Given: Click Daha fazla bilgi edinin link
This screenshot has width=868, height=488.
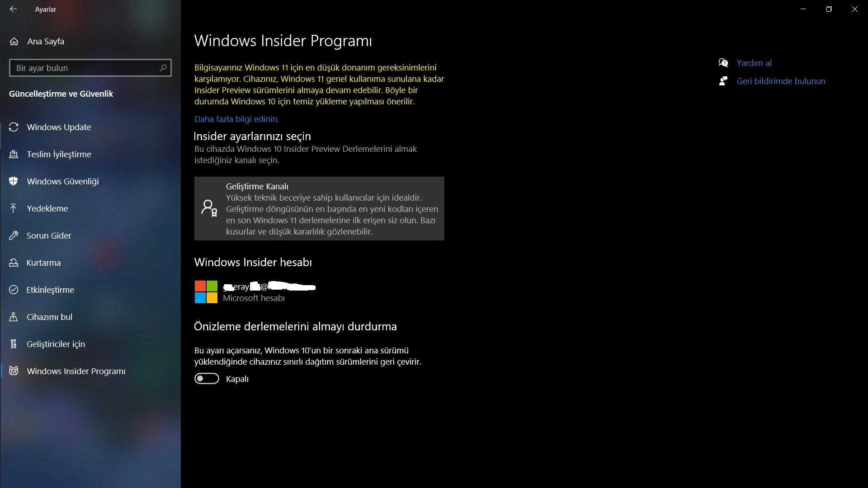Looking at the screenshot, I should (x=237, y=118).
